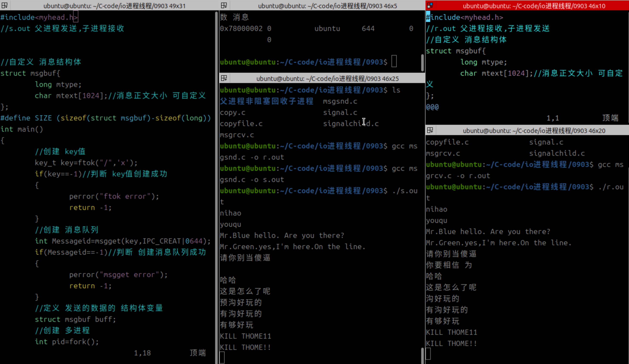Click 'signalchild.c' in the 46x20 pane
This screenshot has height=364, width=629.
(557, 153)
